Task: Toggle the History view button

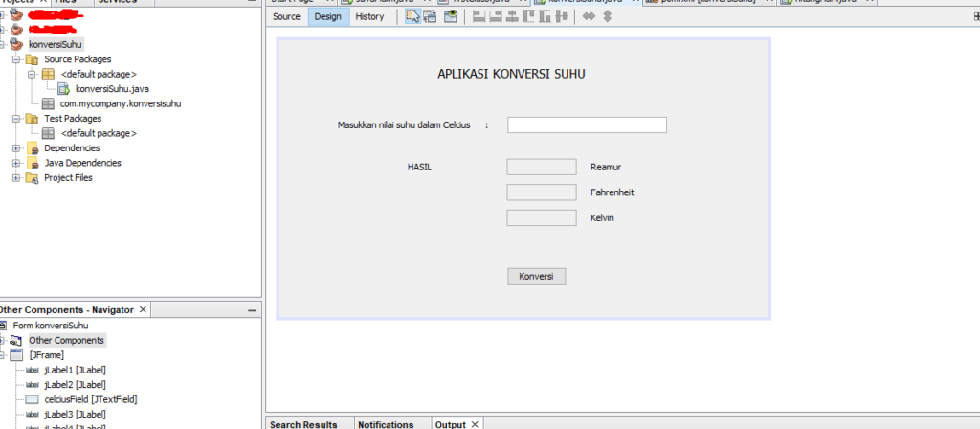Action: point(369,17)
